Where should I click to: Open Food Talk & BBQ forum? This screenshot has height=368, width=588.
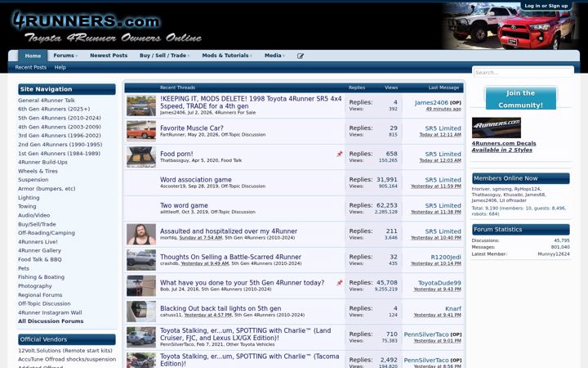pos(40,260)
